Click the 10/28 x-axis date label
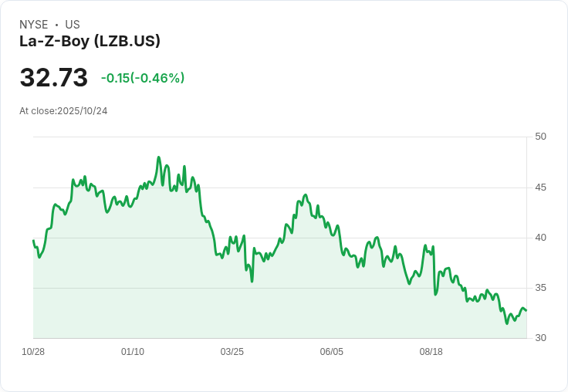The width and height of the screenshot is (568, 392). (33, 352)
